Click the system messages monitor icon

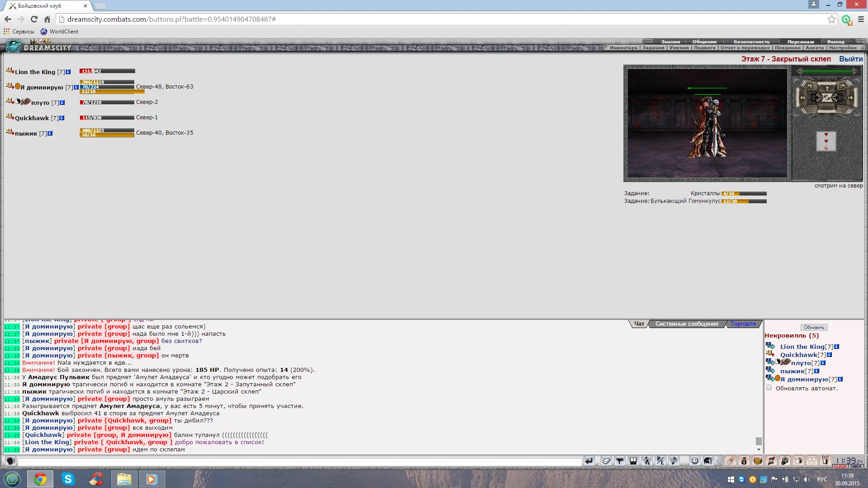pyautogui.click(x=633, y=460)
